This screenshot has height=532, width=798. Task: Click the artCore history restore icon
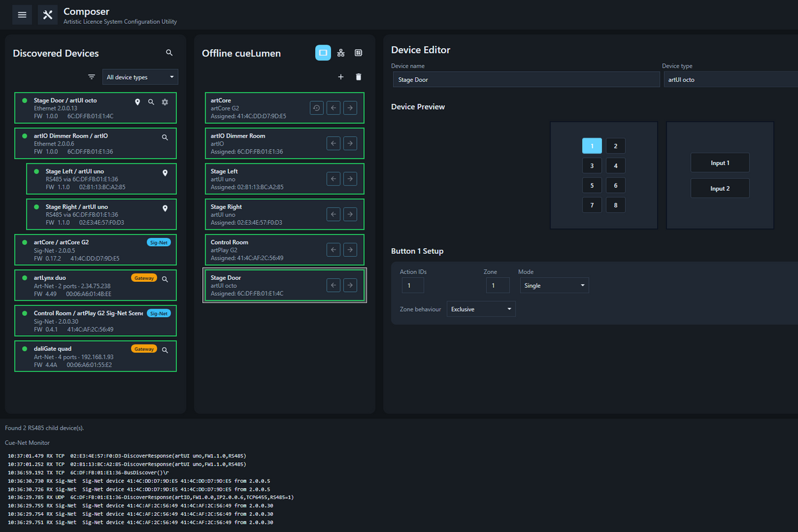pos(317,108)
